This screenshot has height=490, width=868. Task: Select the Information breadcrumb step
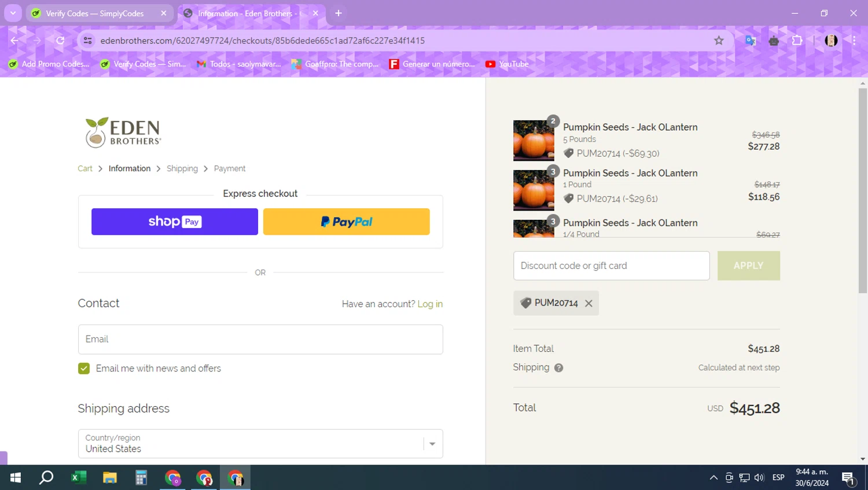[x=130, y=168]
